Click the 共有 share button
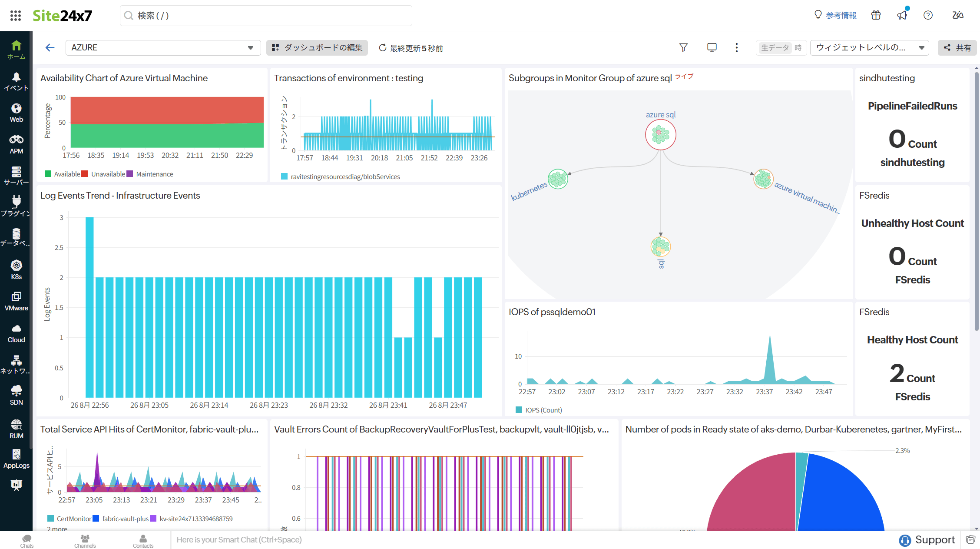This screenshot has width=980, height=549. (957, 48)
